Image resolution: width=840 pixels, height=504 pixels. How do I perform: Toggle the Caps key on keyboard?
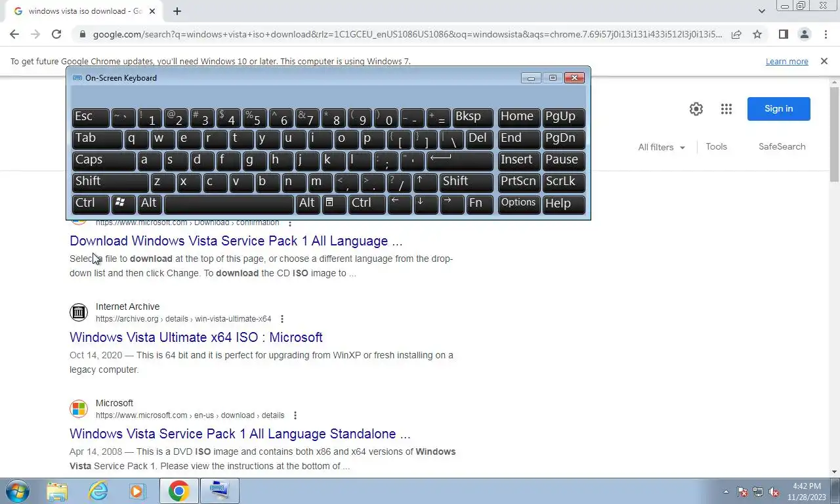point(104,161)
